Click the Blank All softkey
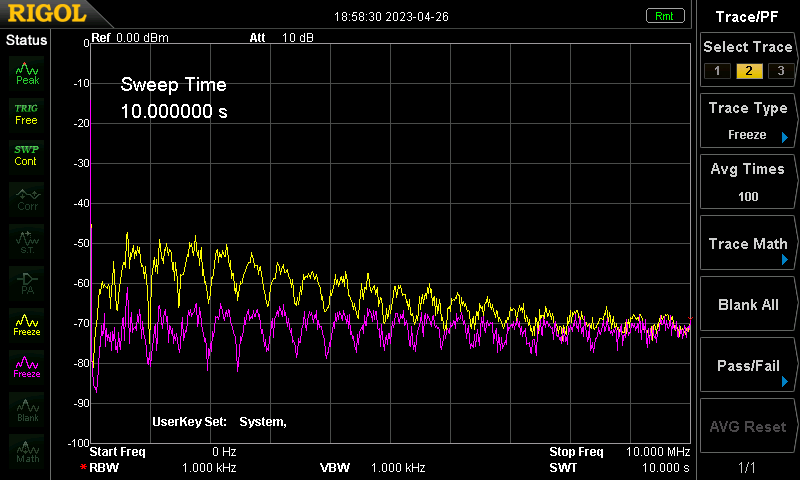 pos(748,305)
